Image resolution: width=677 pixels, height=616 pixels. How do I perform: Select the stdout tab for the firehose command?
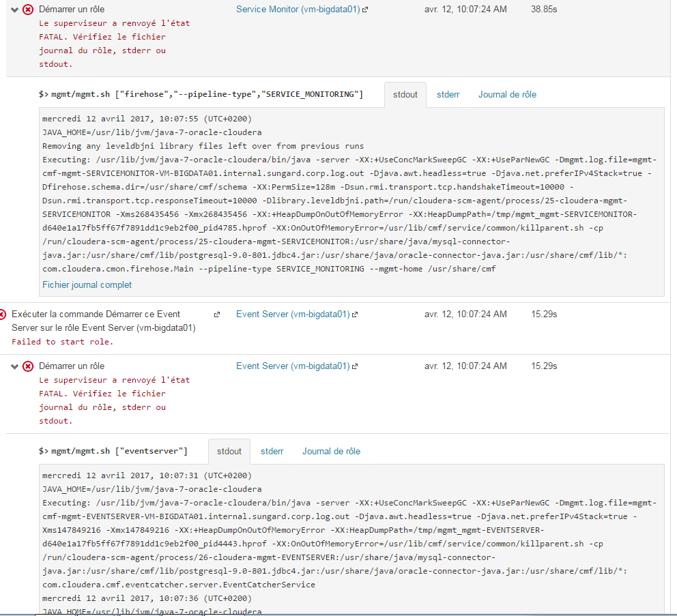pyautogui.click(x=405, y=95)
